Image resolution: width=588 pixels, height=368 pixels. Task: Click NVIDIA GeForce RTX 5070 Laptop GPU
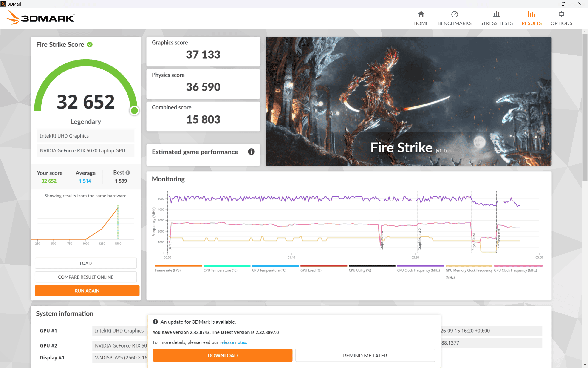[85, 150]
